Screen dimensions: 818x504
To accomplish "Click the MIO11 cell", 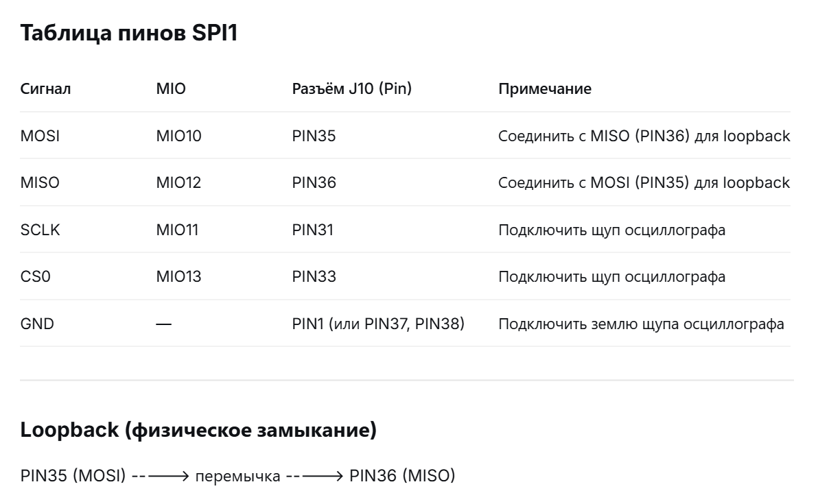I will tap(177, 230).
